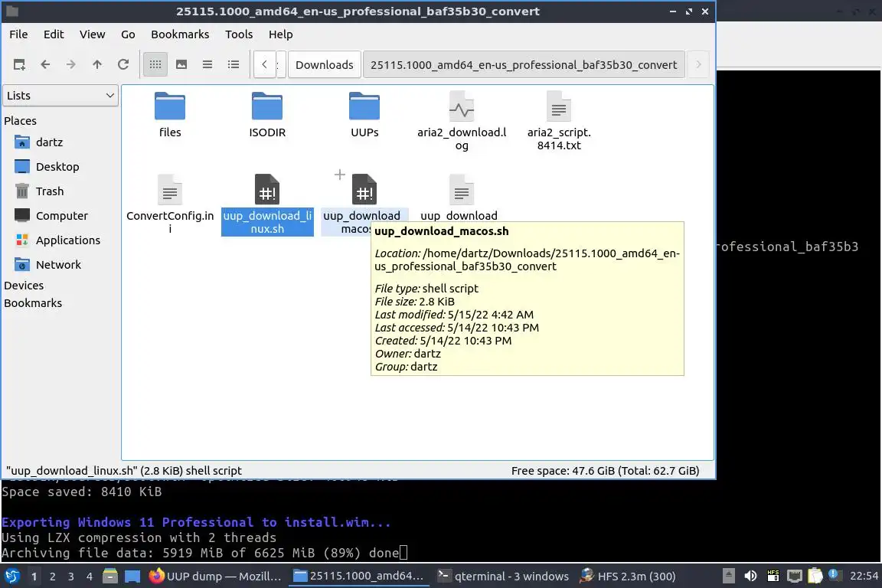882x588 pixels.
Task: Open the Tools menu
Action: pyautogui.click(x=239, y=34)
